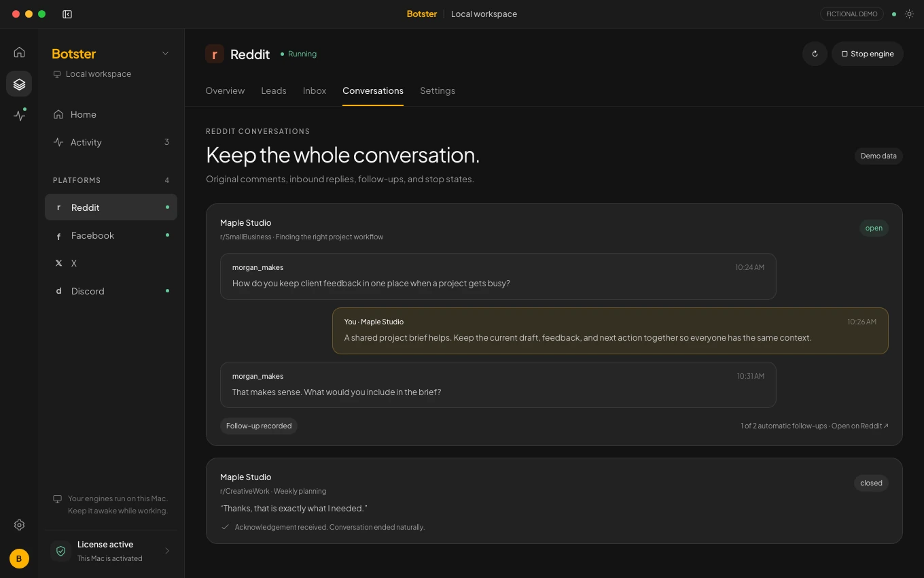Select the Facebook platform
Screen dimensions: 924x578
tap(111, 235)
